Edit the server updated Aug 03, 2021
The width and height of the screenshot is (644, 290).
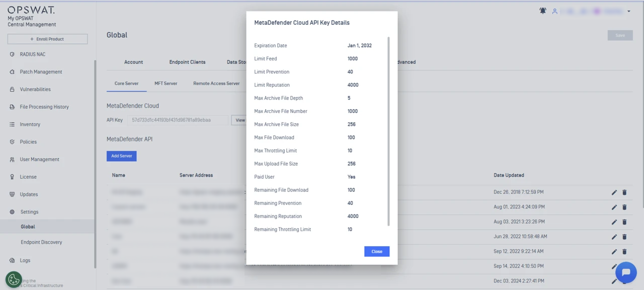pyautogui.click(x=614, y=222)
